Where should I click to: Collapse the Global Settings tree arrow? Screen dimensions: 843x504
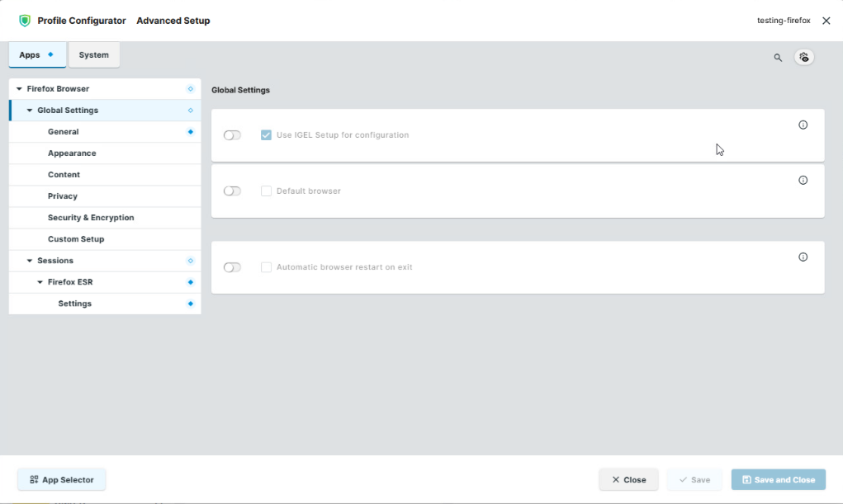coord(30,111)
